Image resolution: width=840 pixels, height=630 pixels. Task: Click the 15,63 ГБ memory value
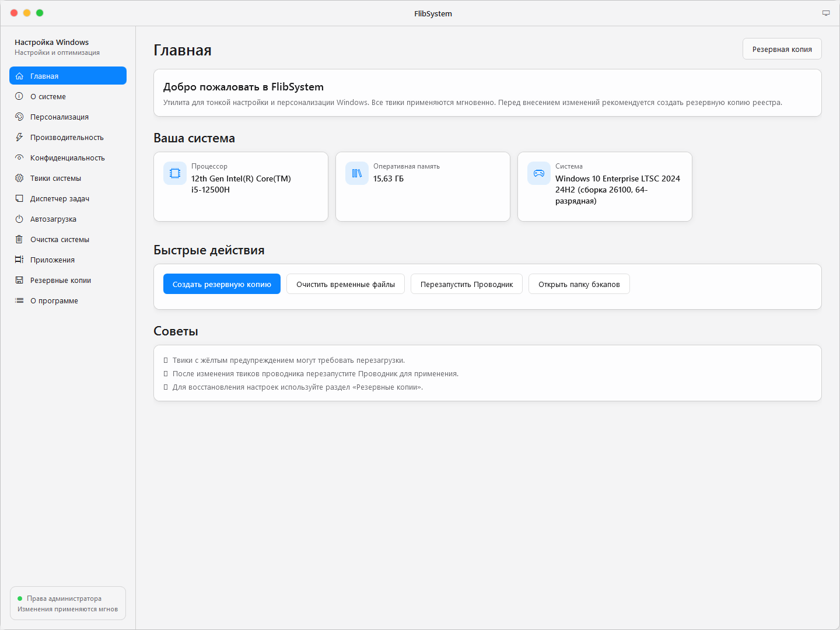coord(388,178)
